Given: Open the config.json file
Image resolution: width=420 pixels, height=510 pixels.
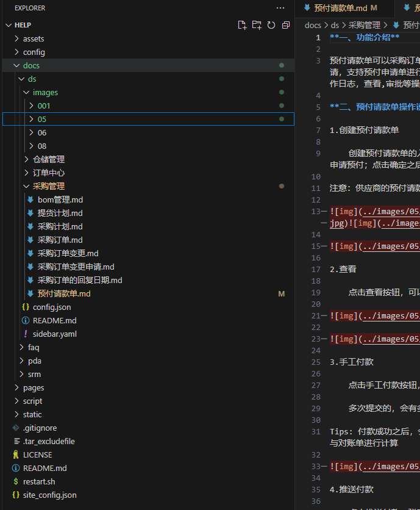Looking at the screenshot, I should [x=51, y=307].
